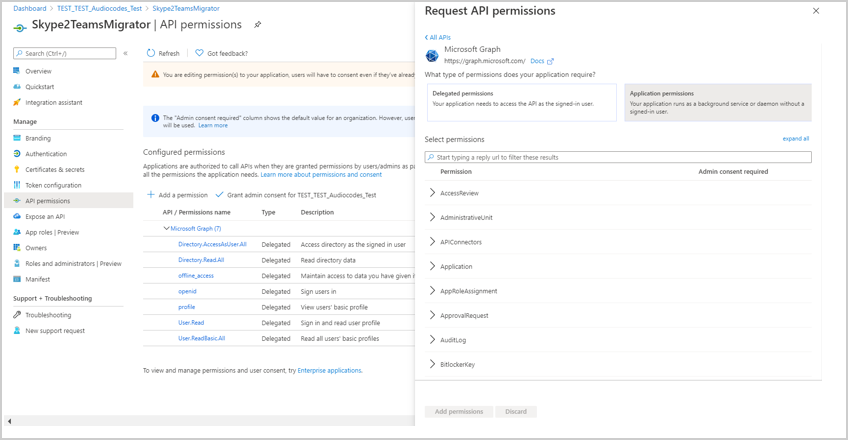
Task: Select the Delegated permissions option
Action: [522, 102]
